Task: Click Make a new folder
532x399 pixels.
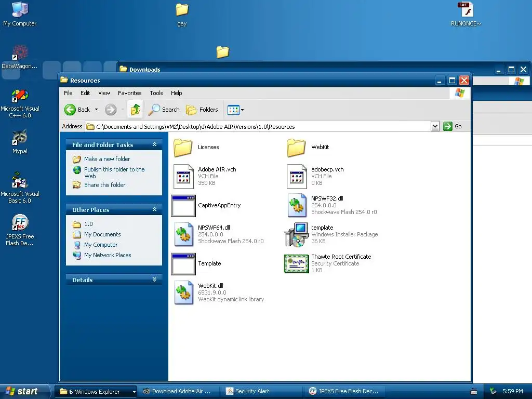Action: coord(107,159)
